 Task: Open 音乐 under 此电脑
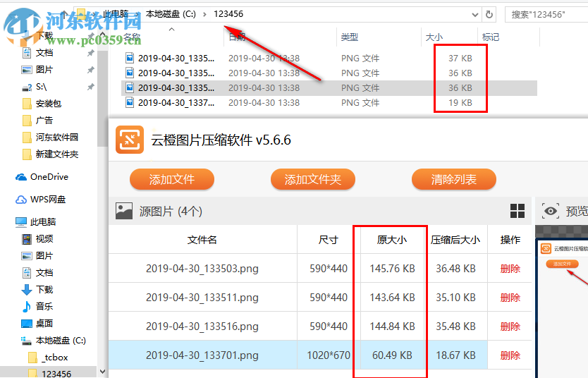(x=44, y=306)
